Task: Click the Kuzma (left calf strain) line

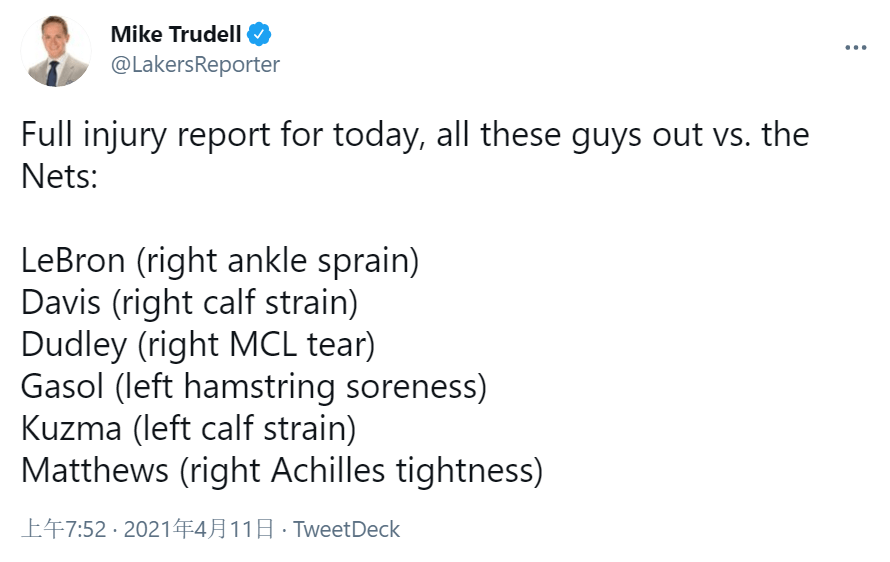Action: [188, 429]
